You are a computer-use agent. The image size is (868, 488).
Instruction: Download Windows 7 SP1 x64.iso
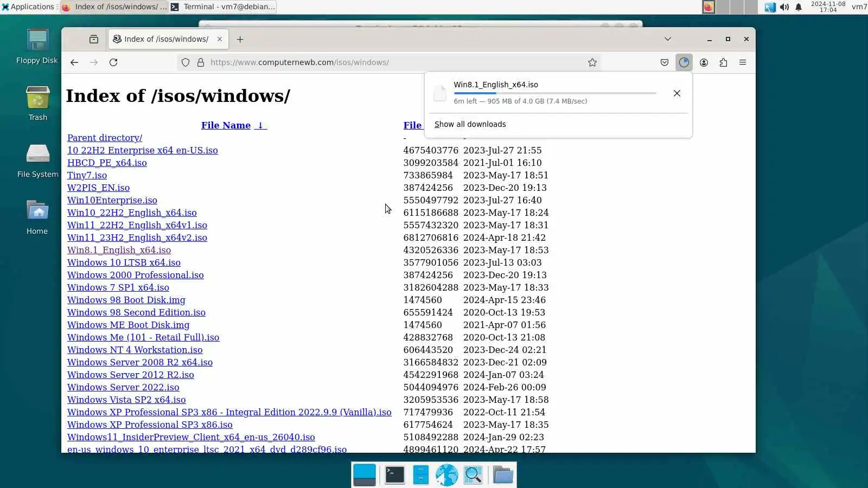click(118, 287)
